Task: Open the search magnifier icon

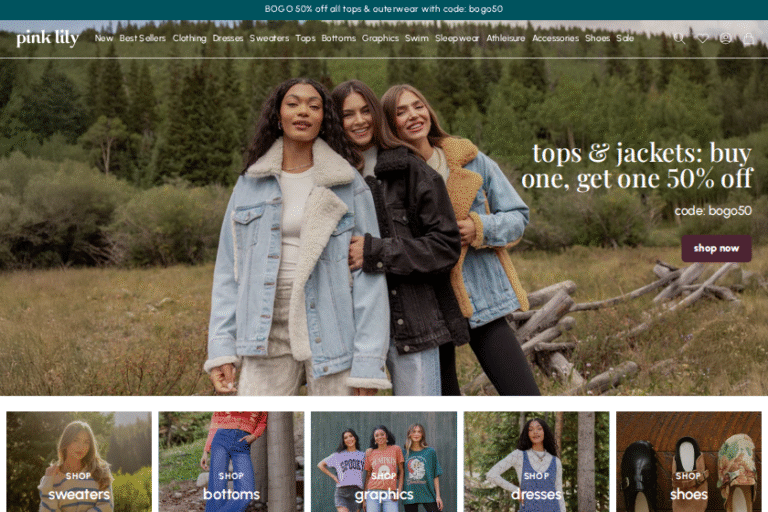Action: 679,38
